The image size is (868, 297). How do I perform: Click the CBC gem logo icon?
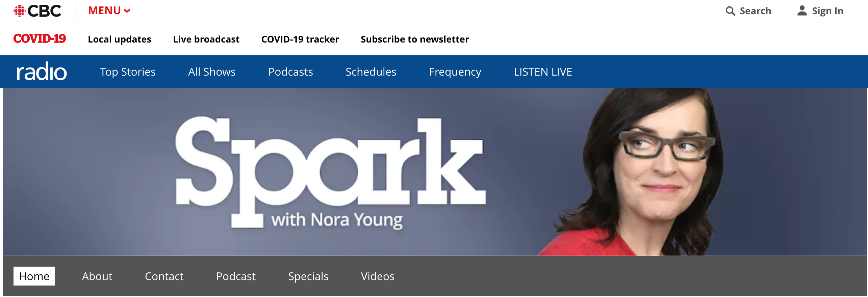click(20, 11)
